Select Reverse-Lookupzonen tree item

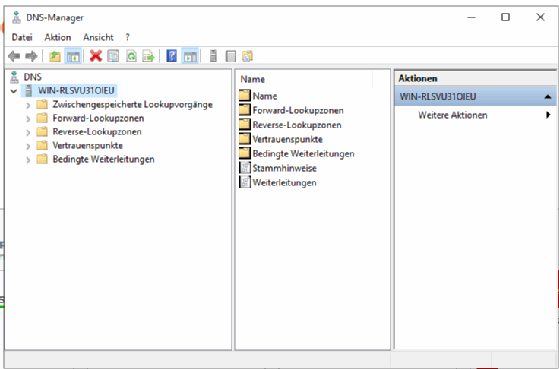point(97,132)
